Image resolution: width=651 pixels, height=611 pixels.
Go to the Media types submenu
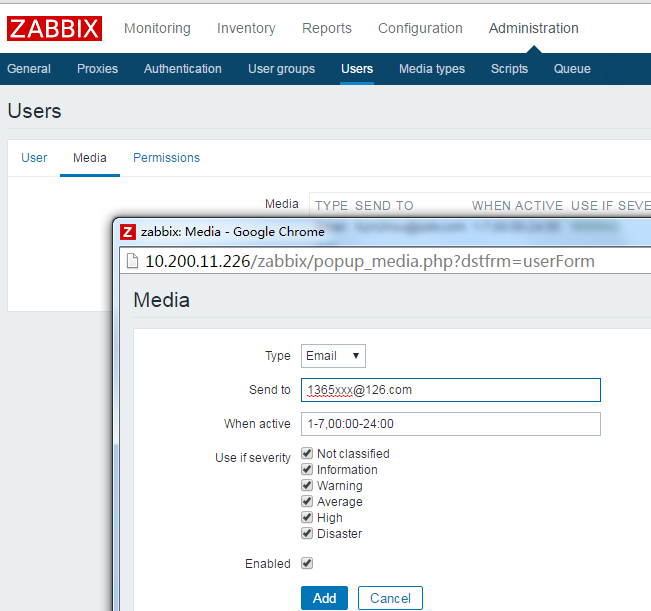(432, 68)
